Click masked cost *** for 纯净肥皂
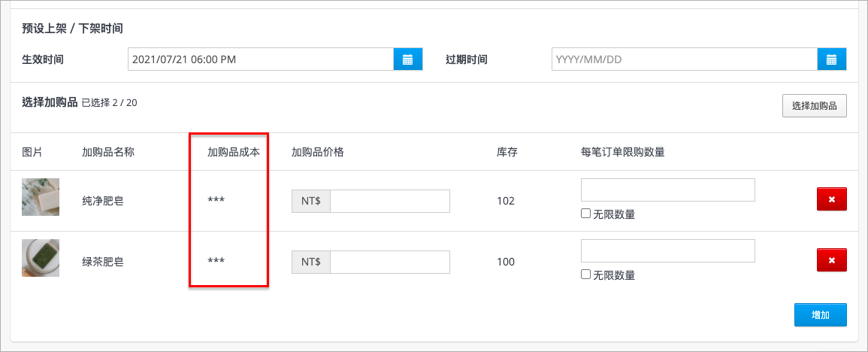Viewport: 868px width, 352px height. pyautogui.click(x=216, y=200)
